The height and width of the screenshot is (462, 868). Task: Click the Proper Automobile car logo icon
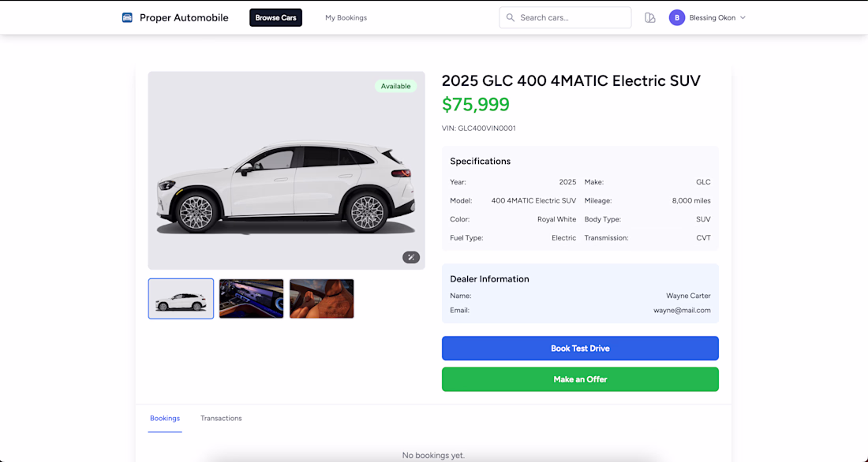pyautogui.click(x=127, y=17)
